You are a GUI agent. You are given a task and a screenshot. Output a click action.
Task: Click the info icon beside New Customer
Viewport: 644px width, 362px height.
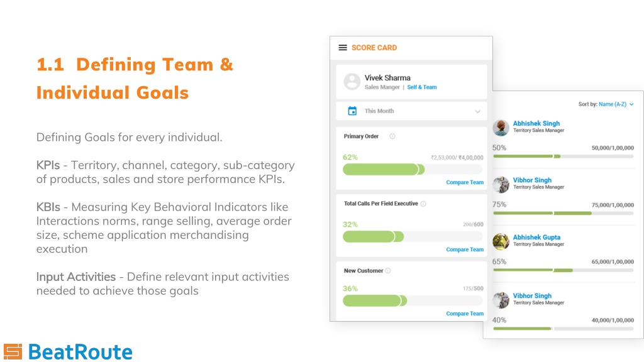387,271
